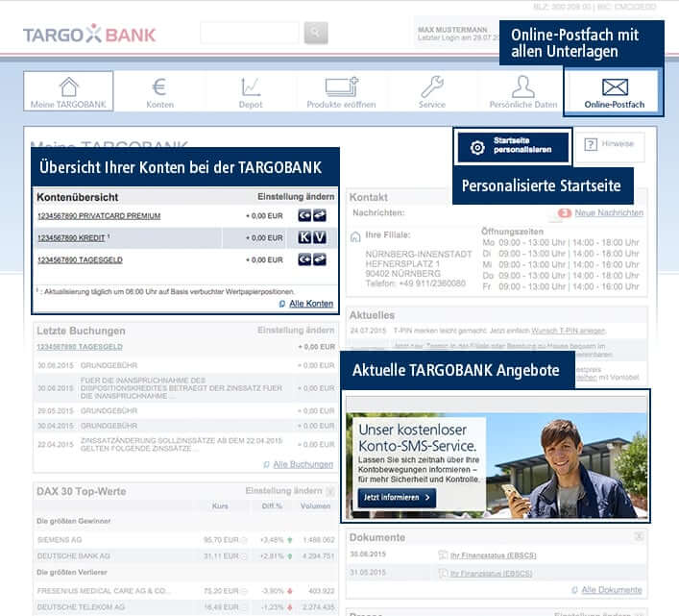
Task: Open the Depot tab with chart icon
Action: (x=251, y=91)
